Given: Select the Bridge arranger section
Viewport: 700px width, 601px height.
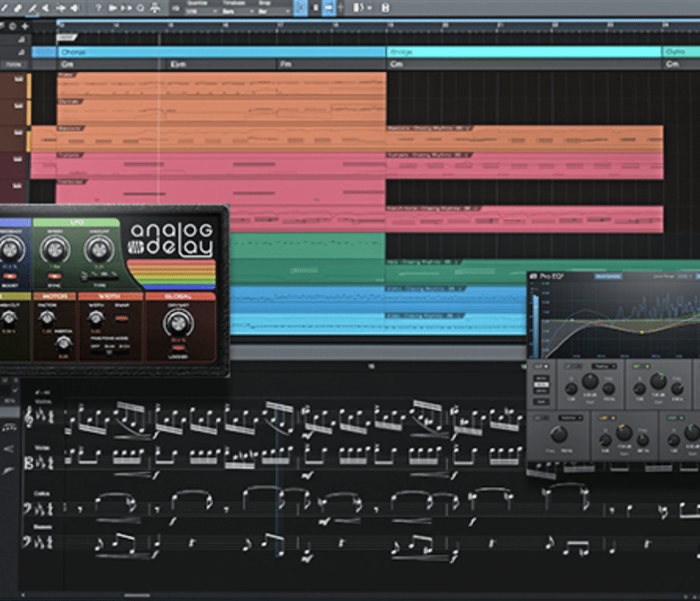Looking at the screenshot, I should click(x=524, y=52).
